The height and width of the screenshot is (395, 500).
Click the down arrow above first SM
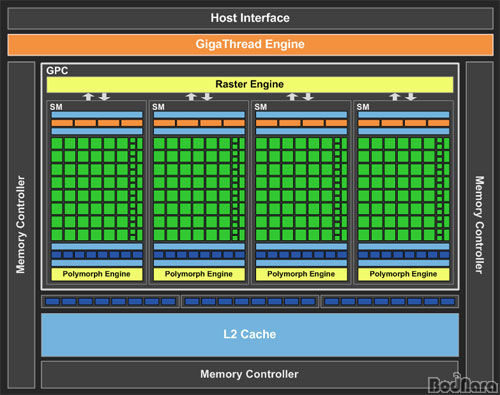point(105,97)
